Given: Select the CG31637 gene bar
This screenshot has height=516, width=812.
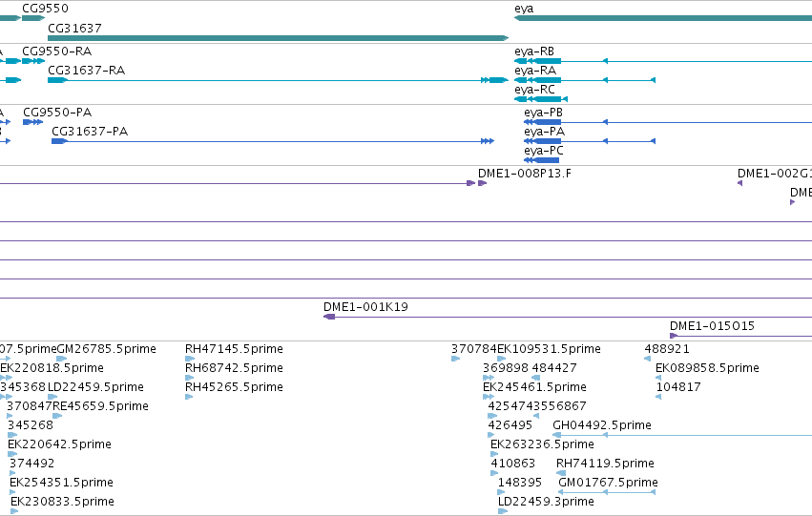Looking at the screenshot, I should [x=278, y=38].
